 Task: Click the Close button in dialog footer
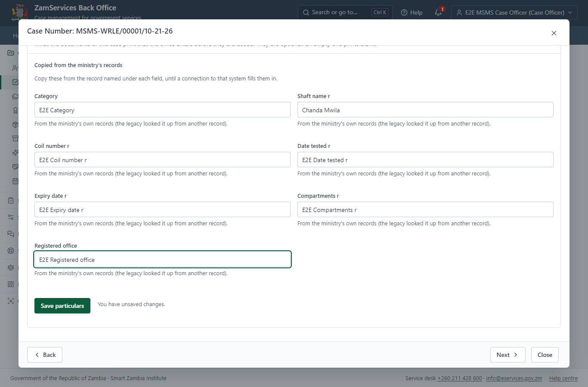pos(545,355)
